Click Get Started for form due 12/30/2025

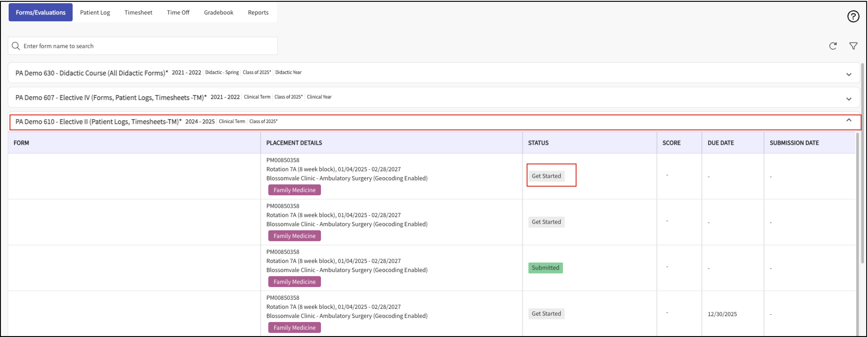tap(546, 313)
